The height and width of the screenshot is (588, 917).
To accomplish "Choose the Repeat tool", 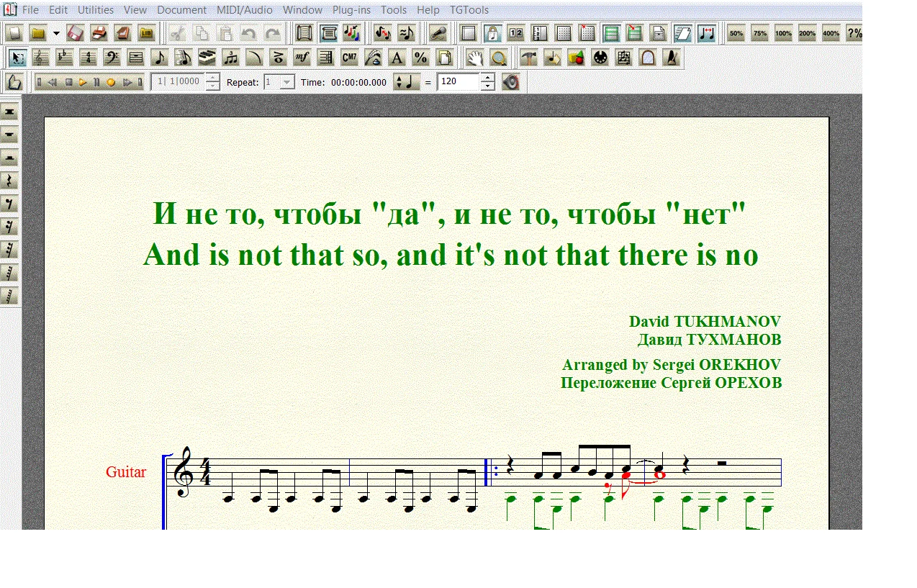I will [x=325, y=58].
